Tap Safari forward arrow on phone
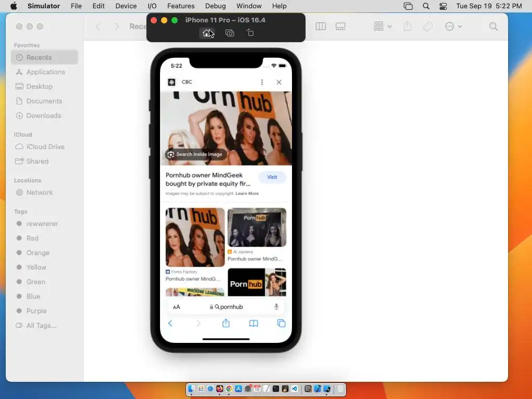532x399 pixels. 198,323
